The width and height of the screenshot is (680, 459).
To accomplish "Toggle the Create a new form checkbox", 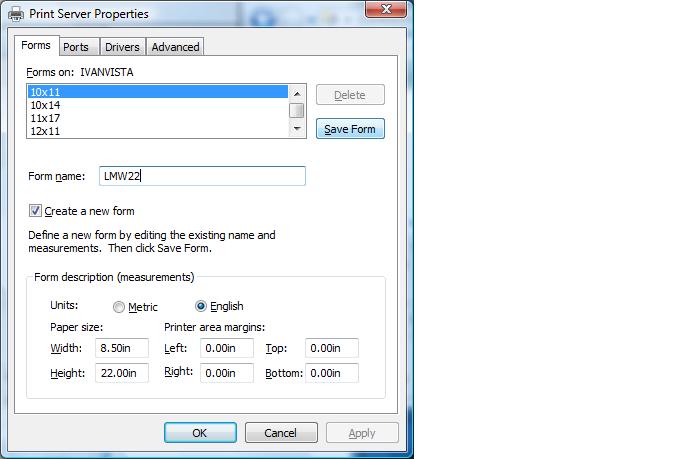I will [36, 211].
